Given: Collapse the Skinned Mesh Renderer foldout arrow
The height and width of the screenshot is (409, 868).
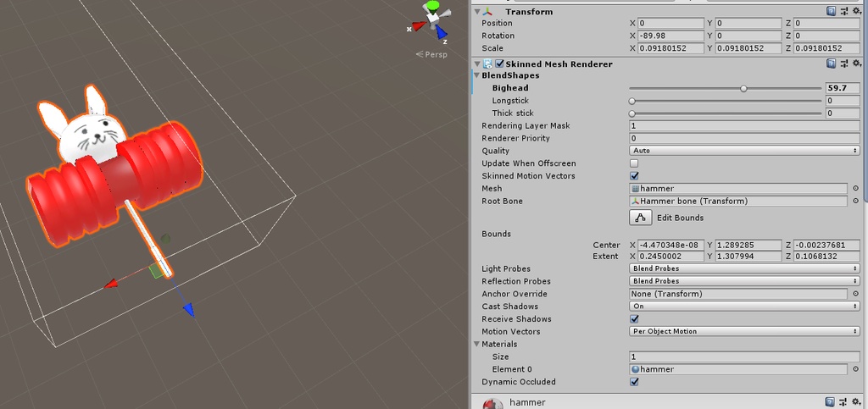Looking at the screenshot, I should (476, 64).
